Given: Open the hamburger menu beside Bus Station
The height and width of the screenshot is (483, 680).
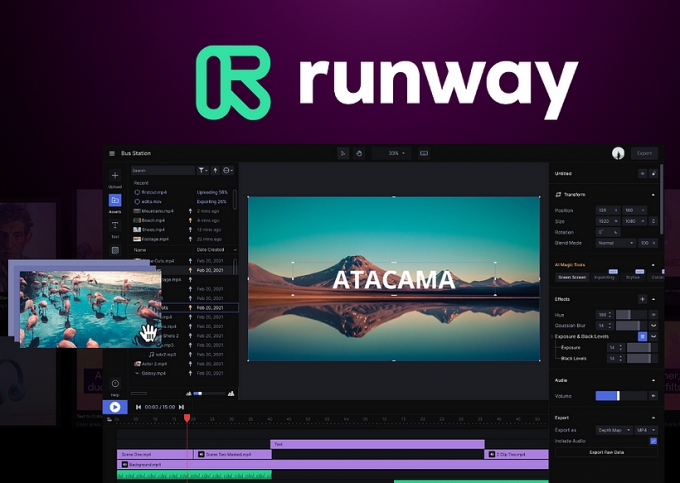Looking at the screenshot, I should point(112,153).
